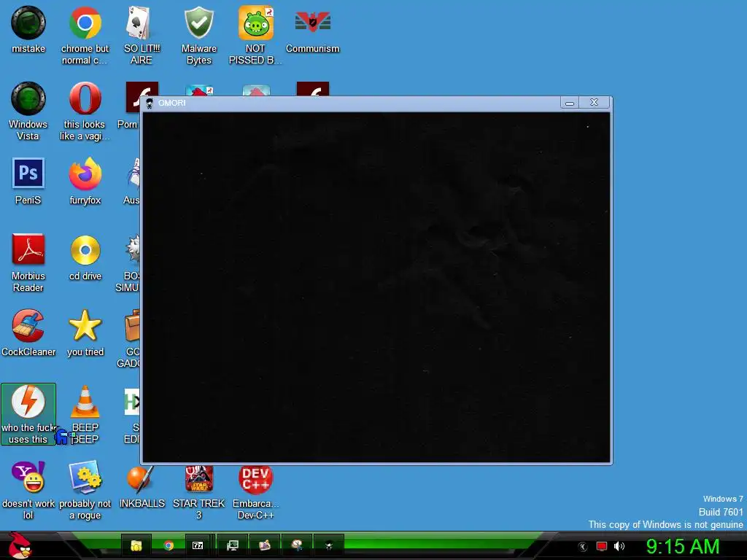Open the 'cd drive' disc icon
747x560 pixels.
tap(85, 257)
